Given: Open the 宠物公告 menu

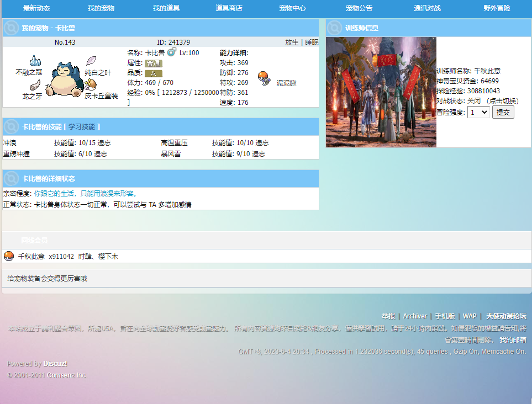Looking at the screenshot, I should 359,8.
